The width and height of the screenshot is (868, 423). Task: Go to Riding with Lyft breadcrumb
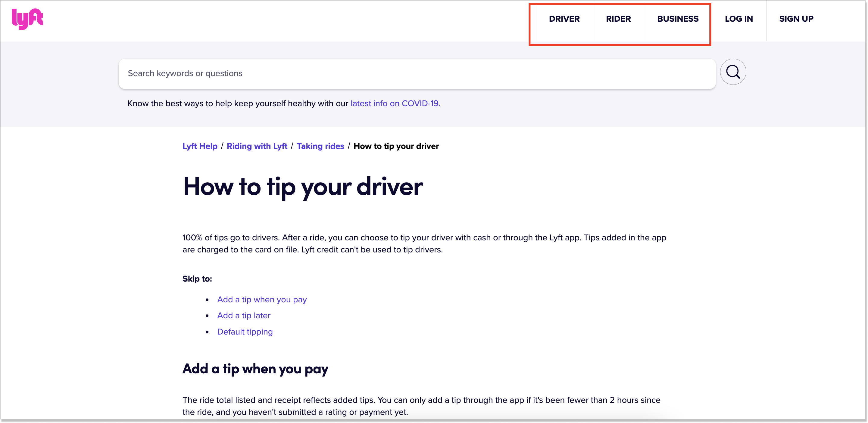[x=257, y=147]
